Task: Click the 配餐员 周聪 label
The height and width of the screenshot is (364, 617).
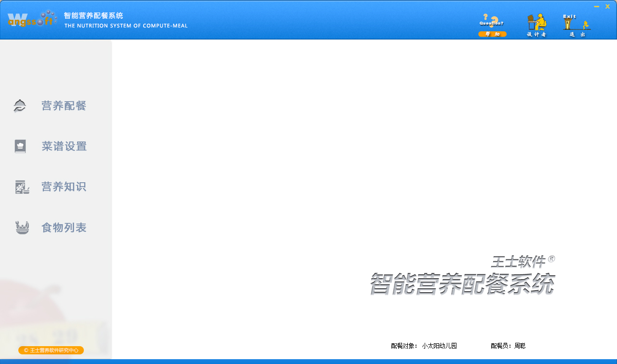Action: 508,346
